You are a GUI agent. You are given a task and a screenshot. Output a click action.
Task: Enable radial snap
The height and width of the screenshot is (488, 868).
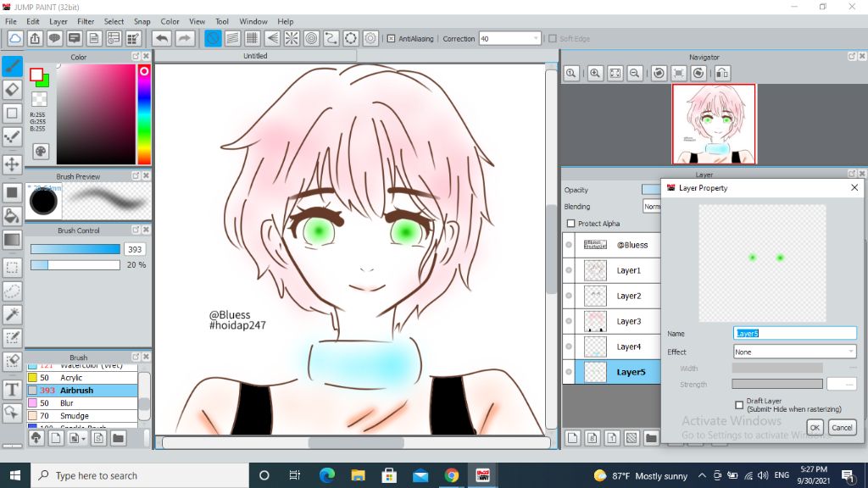[292, 38]
